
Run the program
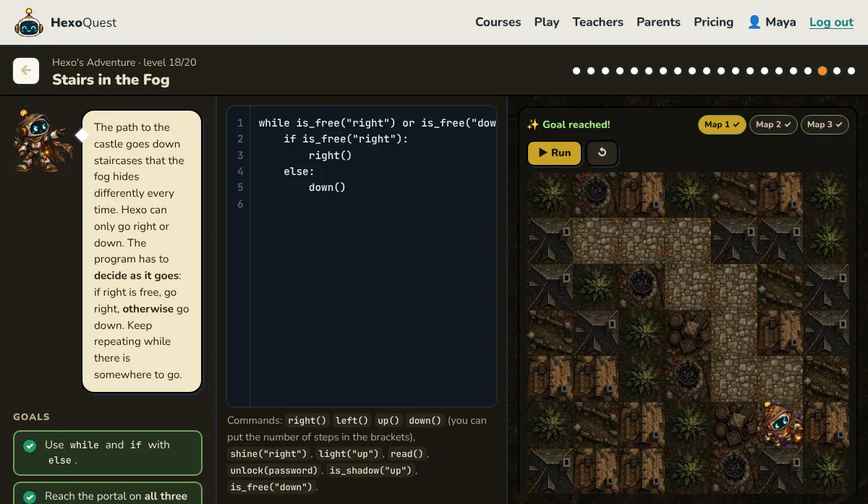(554, 153)
